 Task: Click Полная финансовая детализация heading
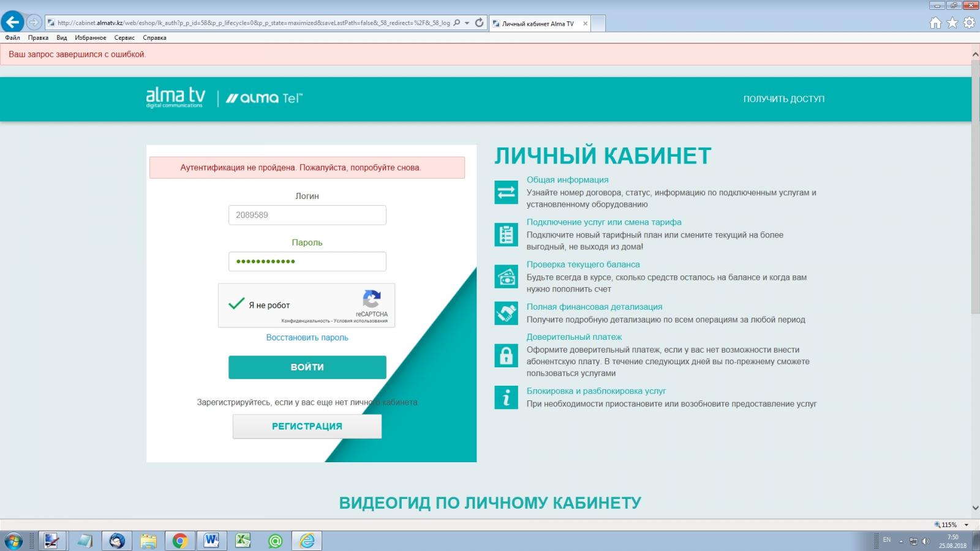pyautogui.click(x=594, y=306)
